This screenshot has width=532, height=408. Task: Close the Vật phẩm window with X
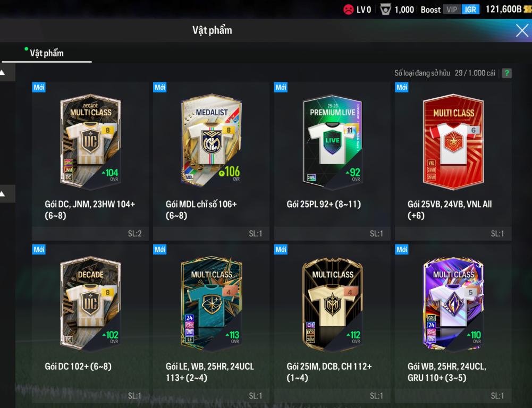(522, 30)
